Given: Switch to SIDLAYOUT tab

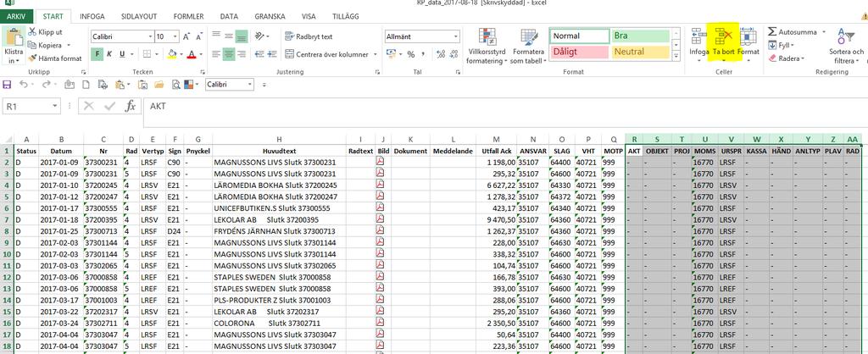Looking at the screenshot, I should tap(139, 17).
